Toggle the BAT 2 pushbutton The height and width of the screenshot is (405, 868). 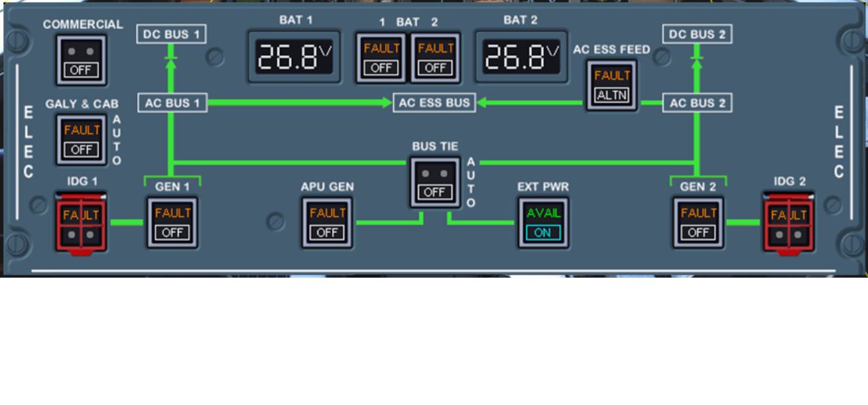(436, 58)
